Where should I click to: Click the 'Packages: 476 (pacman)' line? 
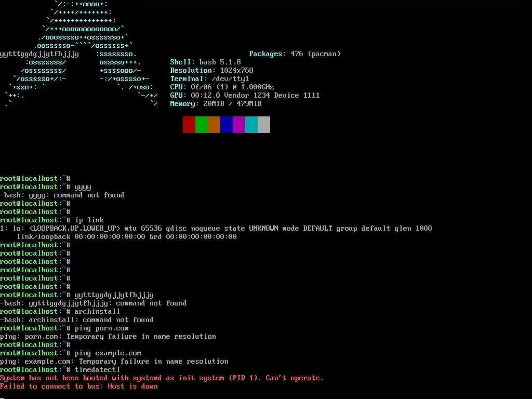click(x=295, y=54)
